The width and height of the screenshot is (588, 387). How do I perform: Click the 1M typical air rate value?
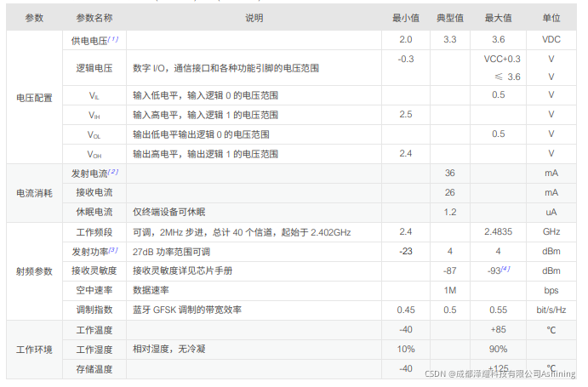pos(449,290)
